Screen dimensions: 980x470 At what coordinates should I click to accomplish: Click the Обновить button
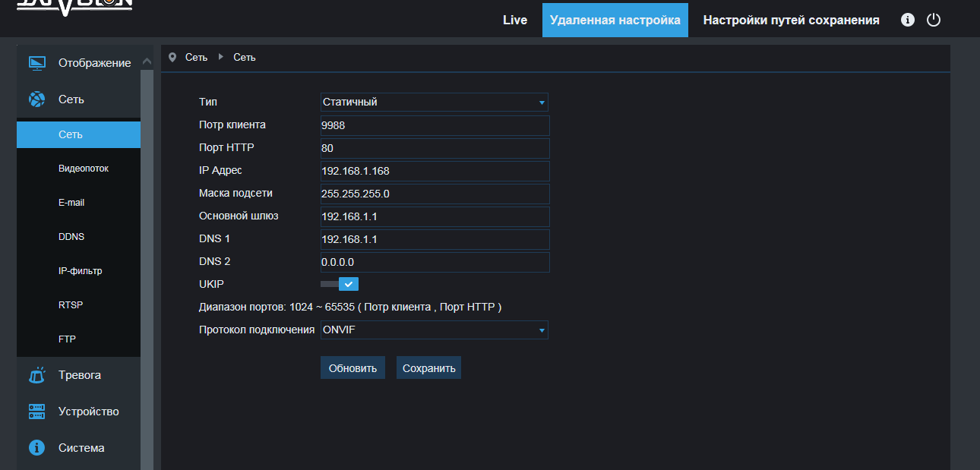(352, 368)
